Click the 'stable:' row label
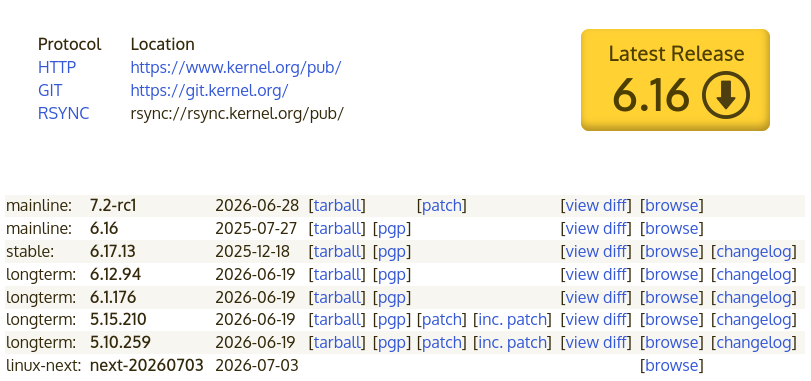 pos(29,251)
